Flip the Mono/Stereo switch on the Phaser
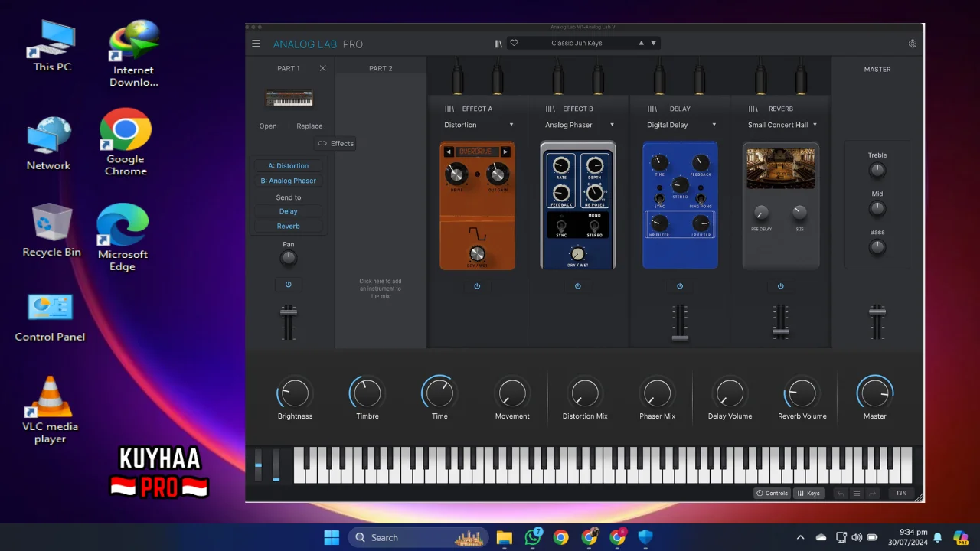Screen dimensions: 980x551 (594, 225)
